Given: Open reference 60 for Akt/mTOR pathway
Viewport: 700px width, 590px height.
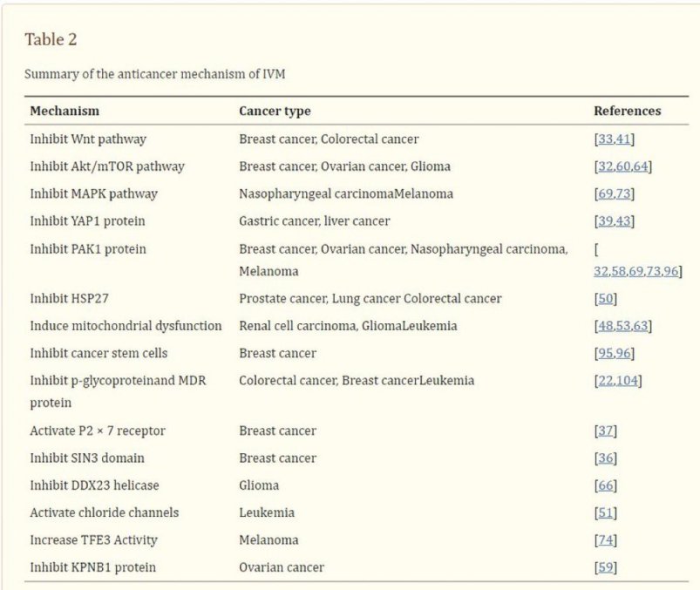Looking at the screenshot, I should (x=622, y=166).
